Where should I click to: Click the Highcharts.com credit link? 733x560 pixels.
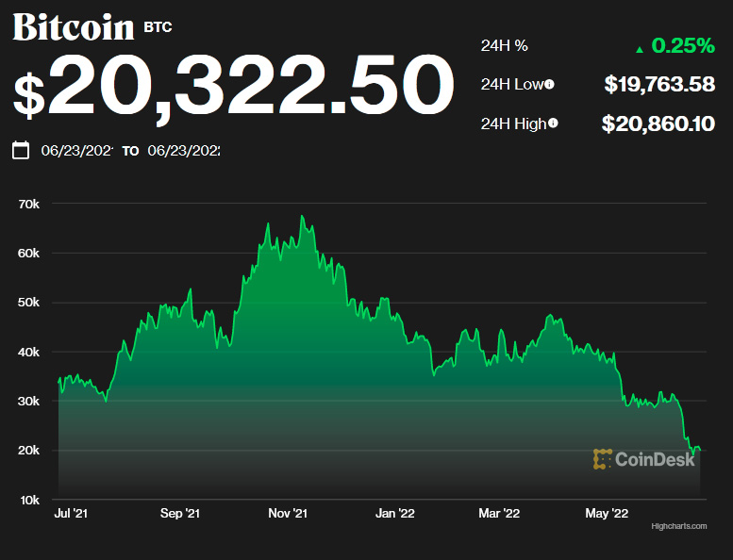[x=678, y=526]
